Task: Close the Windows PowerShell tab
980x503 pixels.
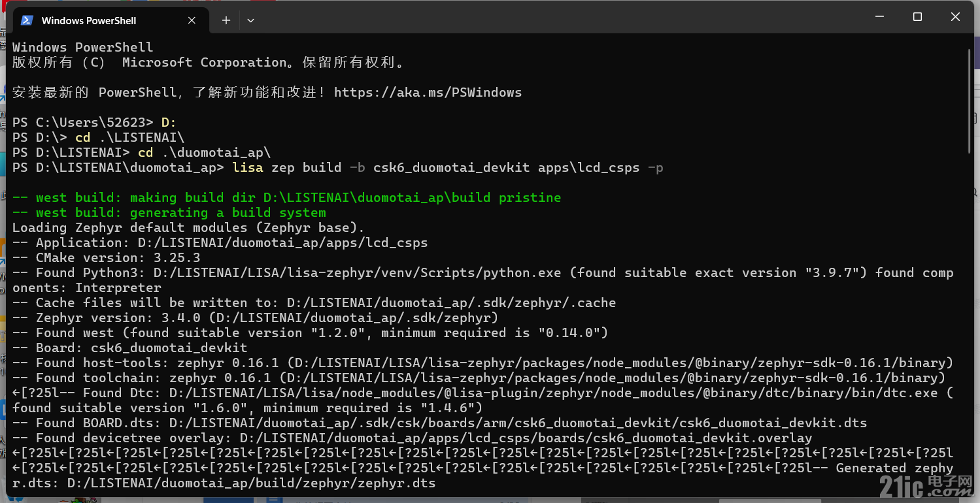Action: tap(192, 20)
